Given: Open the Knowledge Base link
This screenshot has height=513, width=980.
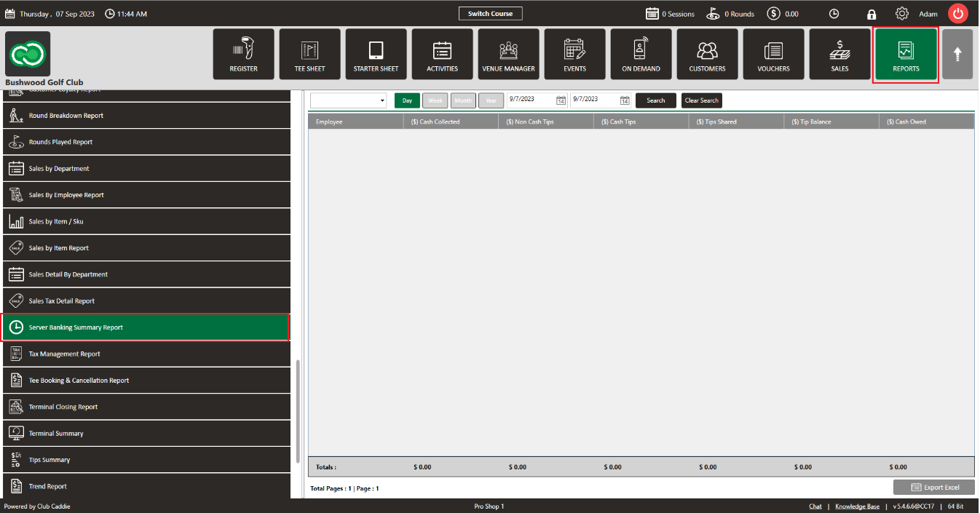Looking at the screenshot, I should [857, 506].
